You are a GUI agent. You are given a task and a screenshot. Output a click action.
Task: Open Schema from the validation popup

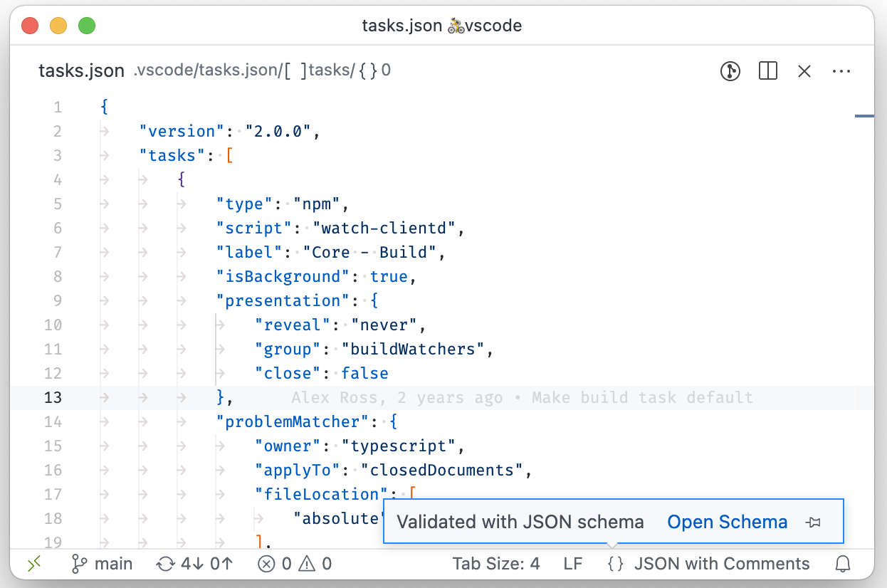[727, 522]
